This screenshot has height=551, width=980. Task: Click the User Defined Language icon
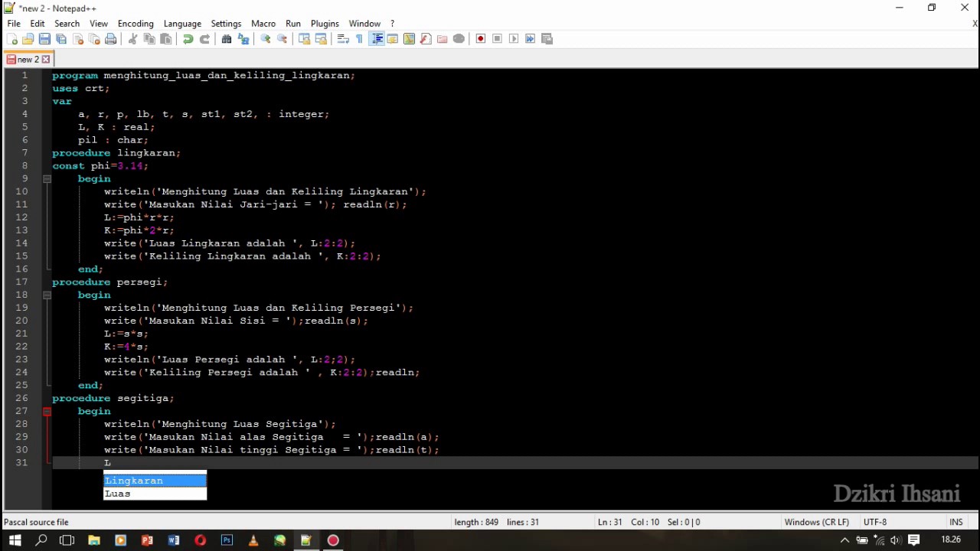pyautogui.click(x=393, y=39)
